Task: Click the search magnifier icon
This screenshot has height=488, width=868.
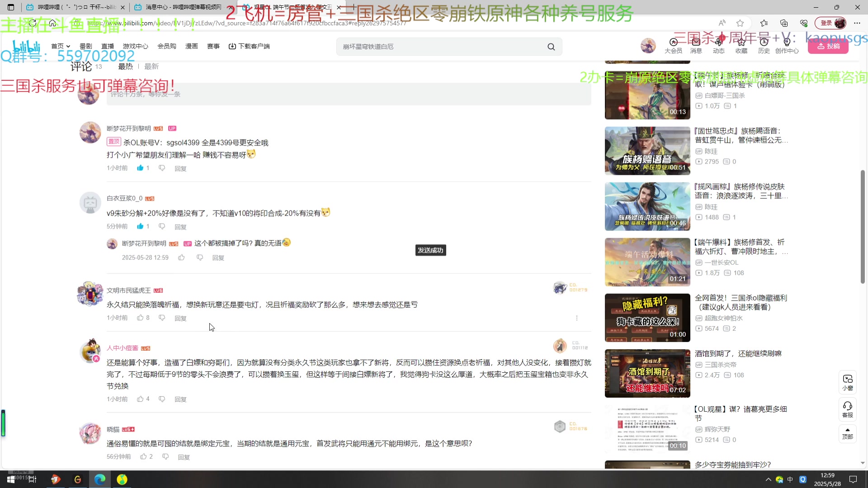Action: [551, 47]
